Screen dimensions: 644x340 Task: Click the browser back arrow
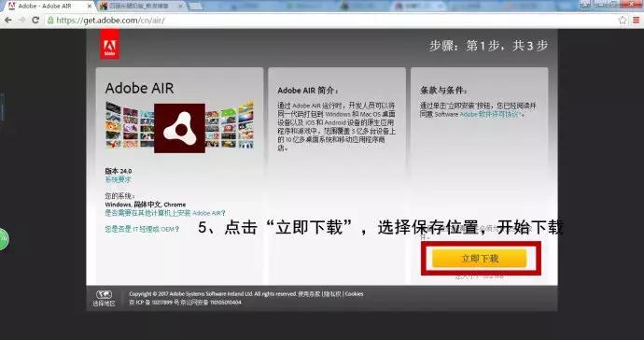[8, 21]
